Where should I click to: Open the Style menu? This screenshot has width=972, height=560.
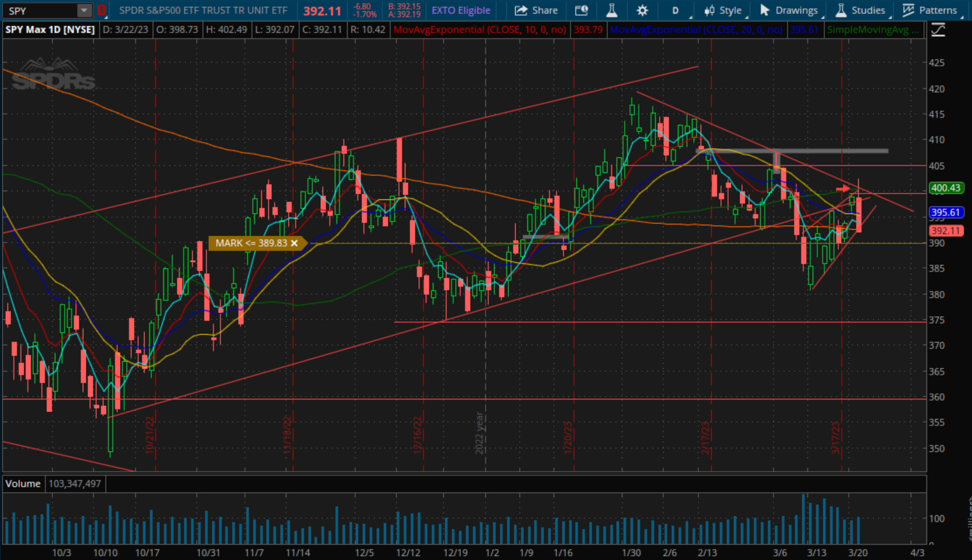coord(722,10)
